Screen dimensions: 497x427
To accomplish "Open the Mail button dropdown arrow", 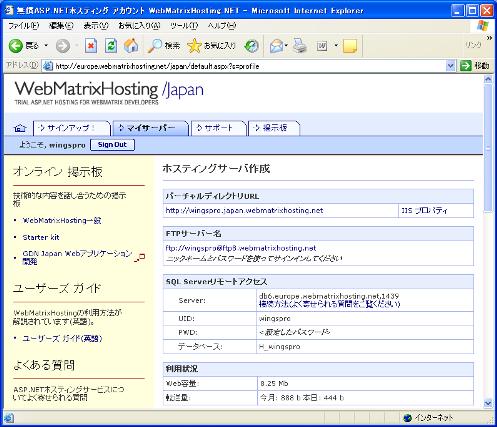I will click(286, 46).
